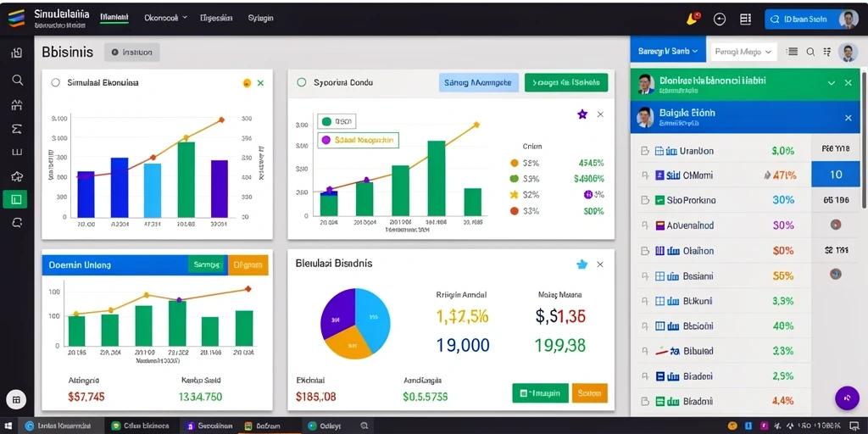Image resolution: width=868 pixels, height=434 pixels.
Task: Select the radio button beside Simulasi Ekonuina
Action: pos(55,82)
